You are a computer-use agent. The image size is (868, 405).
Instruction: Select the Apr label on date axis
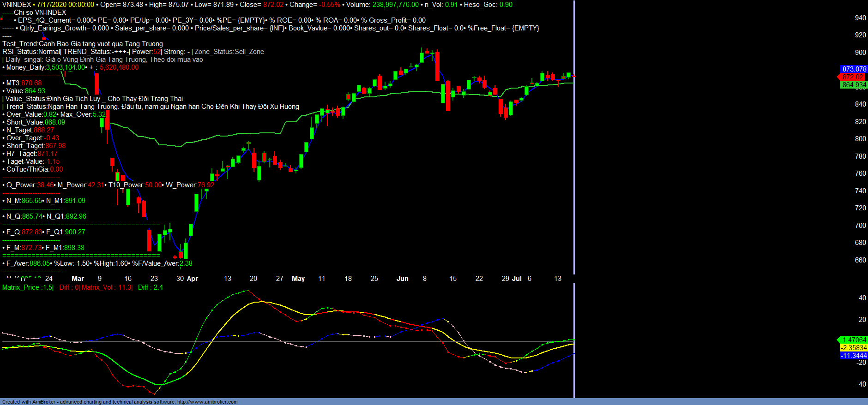193,279
